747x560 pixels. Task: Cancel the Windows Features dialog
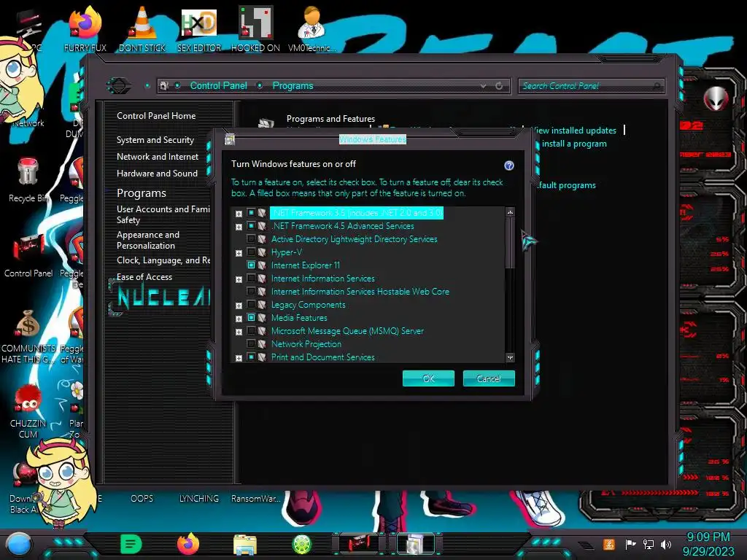489,378
